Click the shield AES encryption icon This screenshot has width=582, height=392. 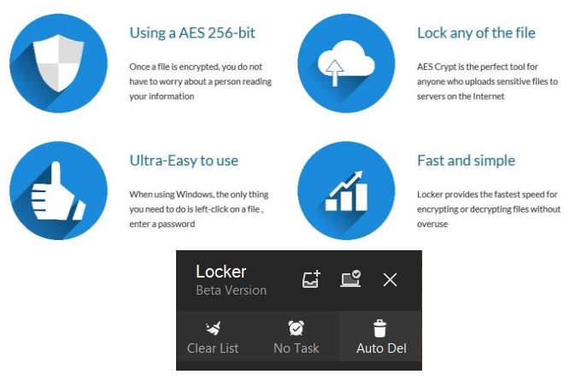coord(58,62)
